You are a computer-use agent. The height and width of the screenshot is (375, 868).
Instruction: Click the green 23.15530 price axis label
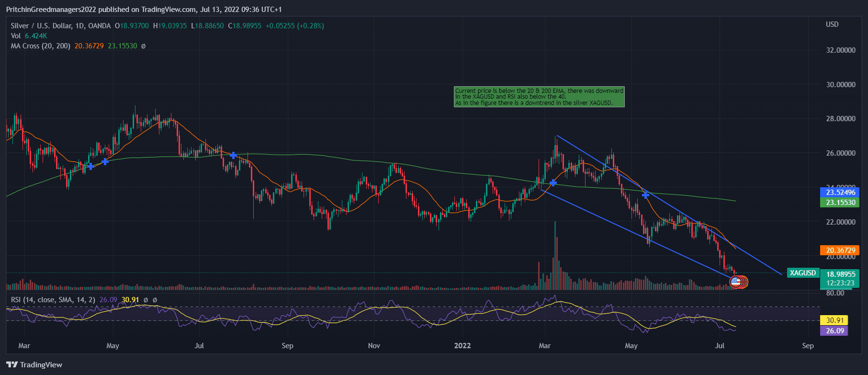pyautogui.click(x=840, y=203)
